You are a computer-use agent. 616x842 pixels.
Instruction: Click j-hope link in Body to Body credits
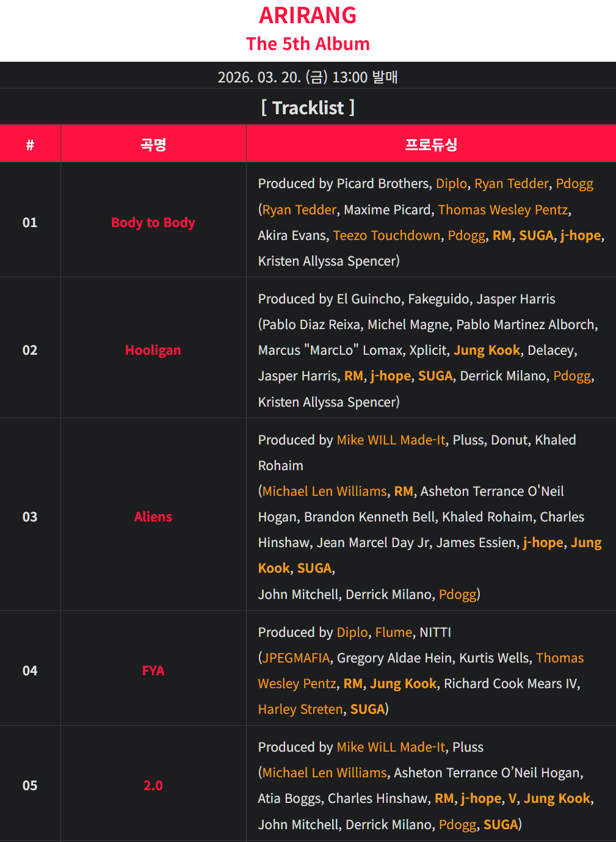click(581, 236)
